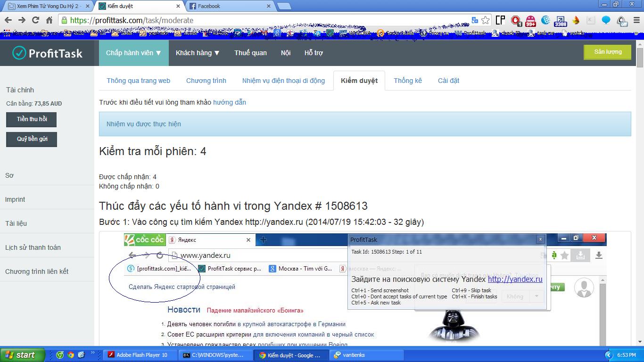
Task: Select the Cài đặt tab
Action: pos(448,81)
